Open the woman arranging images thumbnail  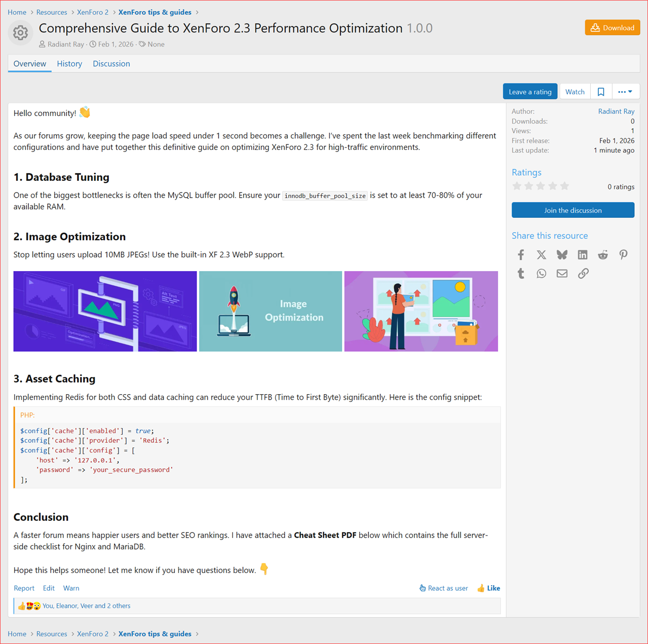(421, 311)
